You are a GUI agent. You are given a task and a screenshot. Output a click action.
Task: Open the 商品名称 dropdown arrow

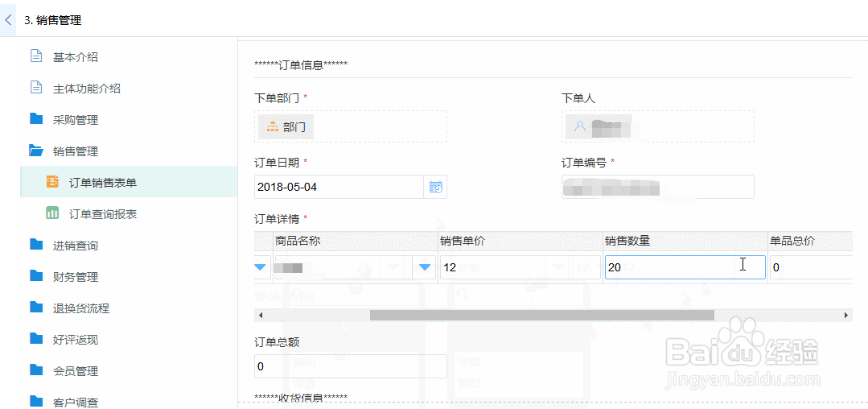click(425, 267)
